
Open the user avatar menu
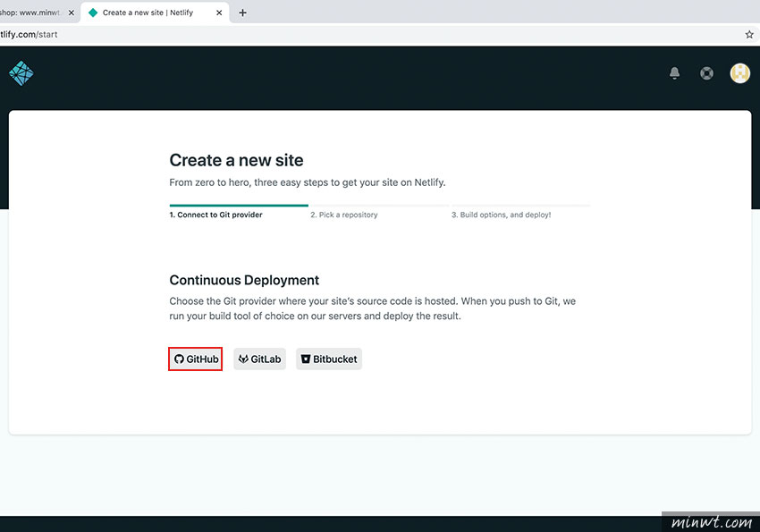pos(739,73)
